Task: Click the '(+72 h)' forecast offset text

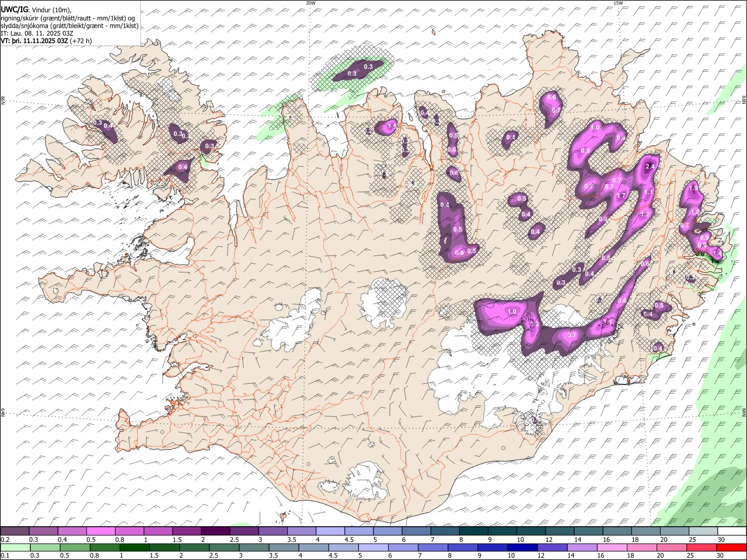Action: pyautogui.click(x=81, y=41)
